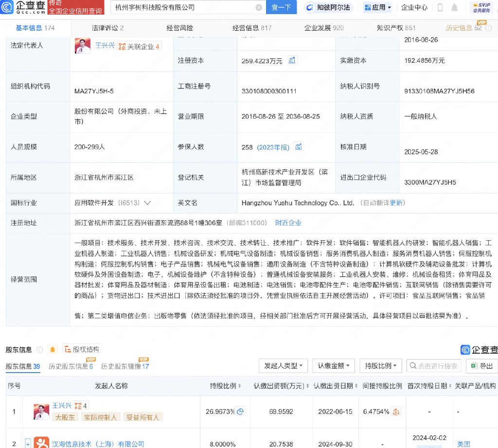Select 股东信息 39 subtab
This screenshot has height=448, width=498.
pos(23,366)
